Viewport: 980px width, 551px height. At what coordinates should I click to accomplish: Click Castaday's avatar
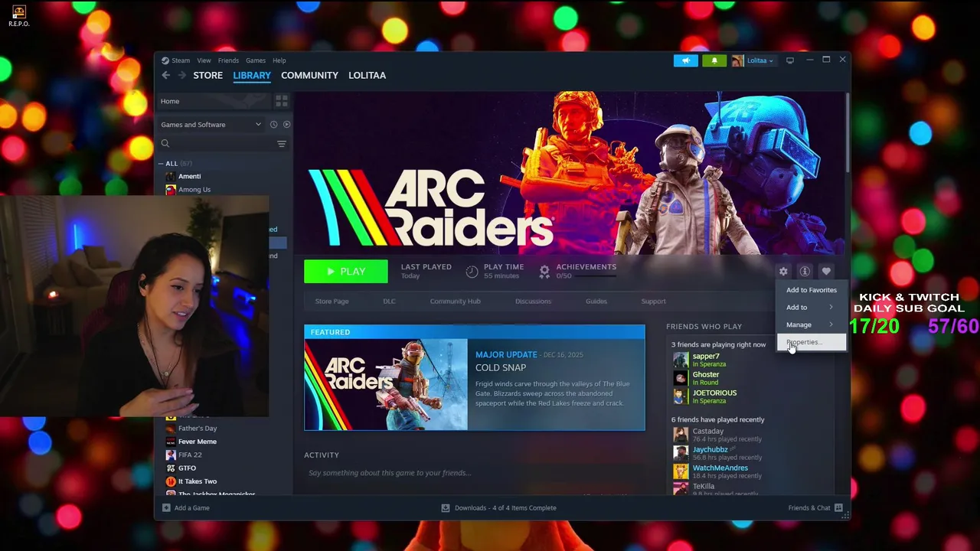tap(681, 435)
